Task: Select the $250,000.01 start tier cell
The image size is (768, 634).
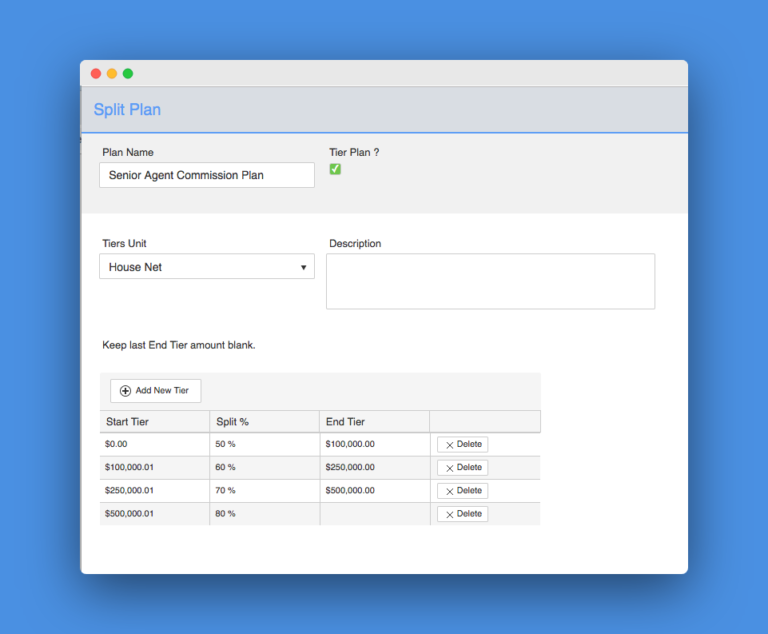Action: click(x=155, y=490)
